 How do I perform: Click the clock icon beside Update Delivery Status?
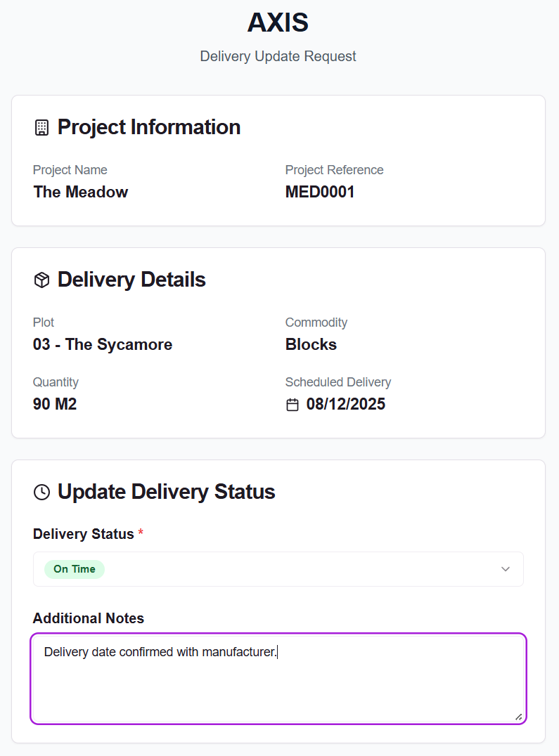click(41, 492)
